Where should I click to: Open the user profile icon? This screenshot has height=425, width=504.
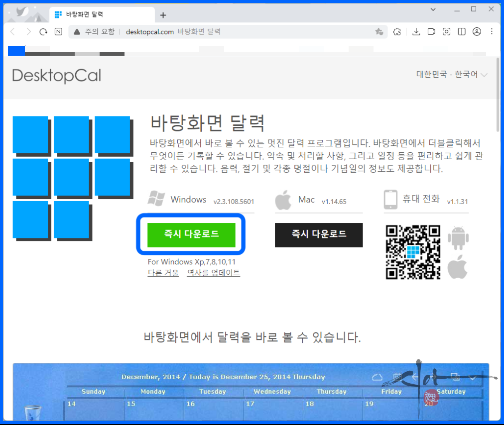[x=477, y=31]
